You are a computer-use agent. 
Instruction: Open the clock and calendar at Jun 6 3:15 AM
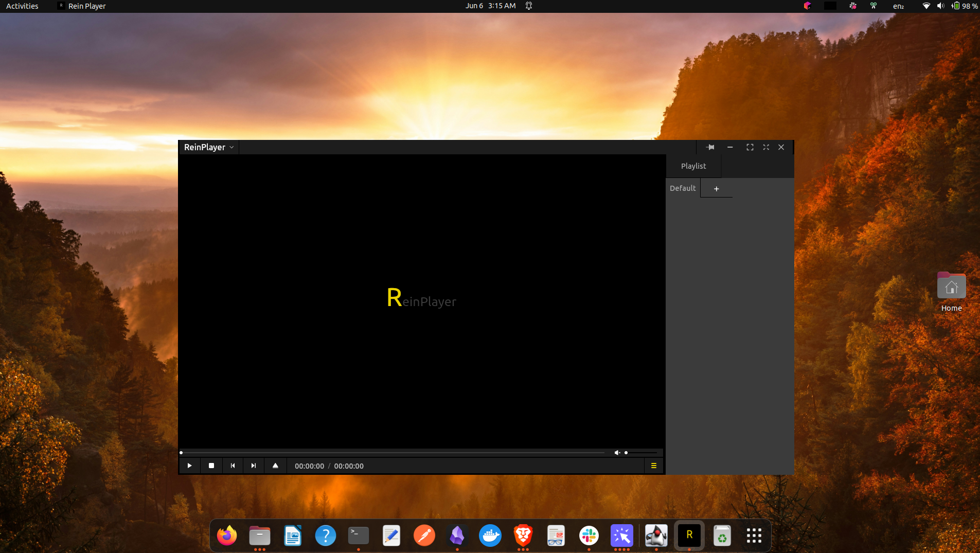click(490, 6)
